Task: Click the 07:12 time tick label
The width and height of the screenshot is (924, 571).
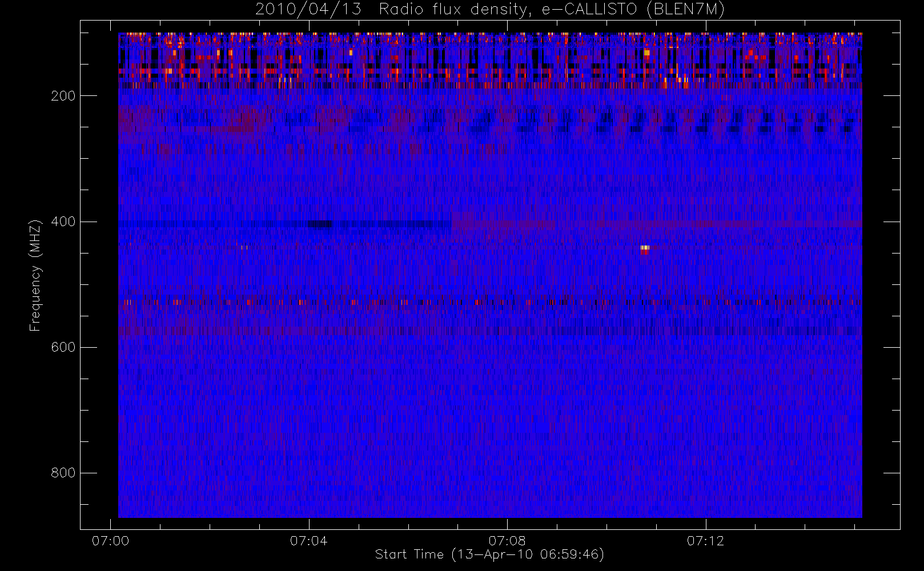Action: 705,541
